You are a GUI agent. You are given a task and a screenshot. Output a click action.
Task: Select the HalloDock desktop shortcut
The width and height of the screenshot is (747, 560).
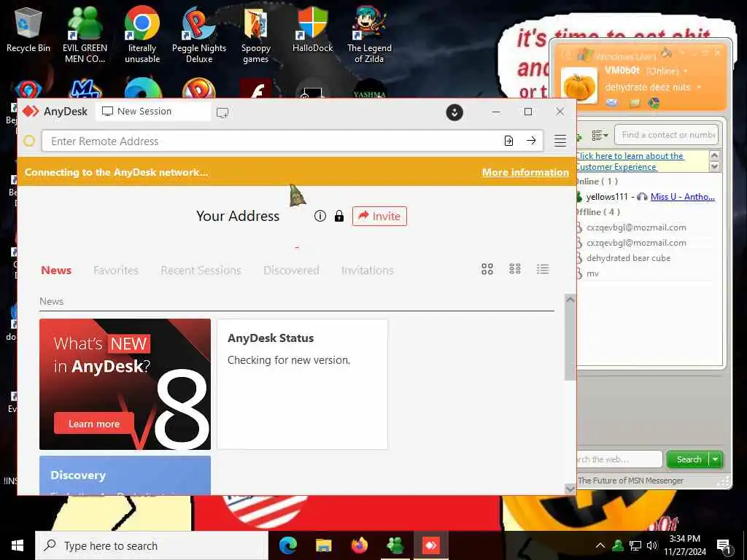[x=312, y=29]
